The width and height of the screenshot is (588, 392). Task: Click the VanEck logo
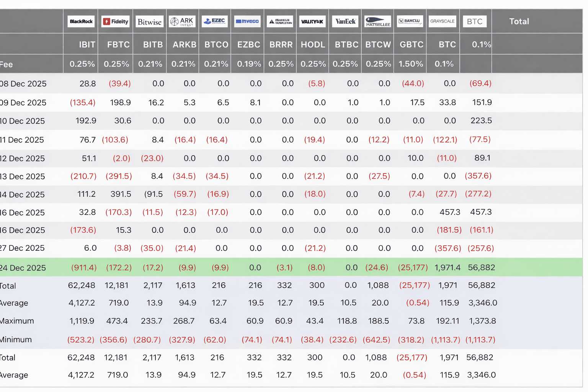pos(345,21)
